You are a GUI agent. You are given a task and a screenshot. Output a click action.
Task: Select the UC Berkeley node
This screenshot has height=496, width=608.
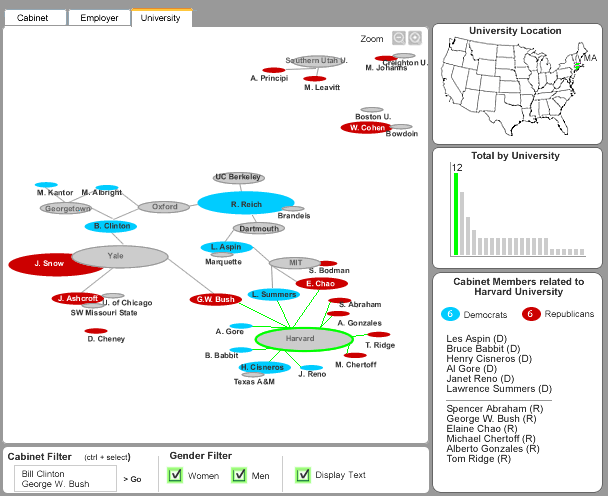pos(239,178)
